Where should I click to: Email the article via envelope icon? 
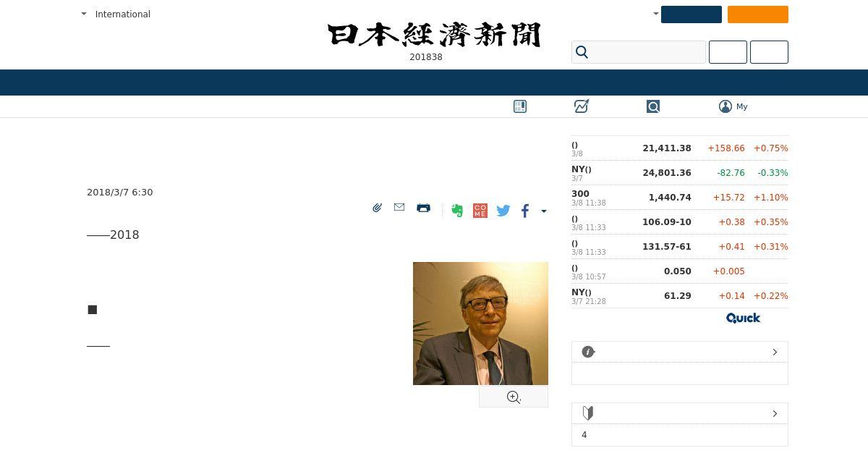tap(399, 207)
